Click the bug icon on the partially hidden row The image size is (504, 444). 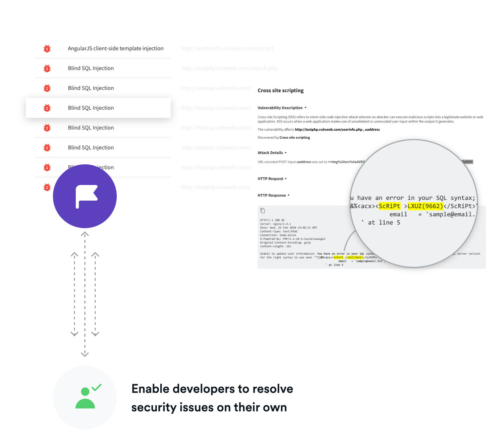pos(47,168)
